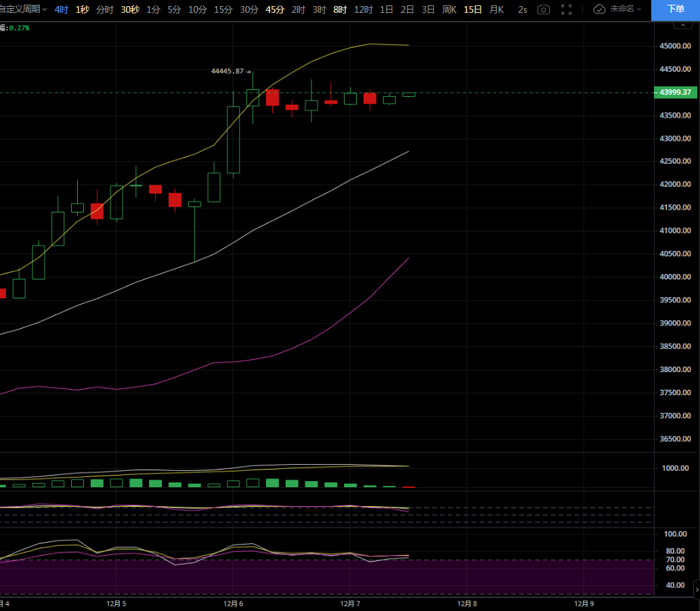This screenshot has width=700, height=611.
Task: Switch to the 4时 timeframe
Action: point(62,9)
